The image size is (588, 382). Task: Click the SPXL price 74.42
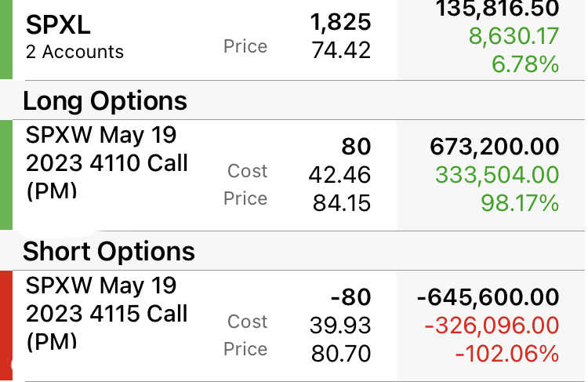[341, 51]
